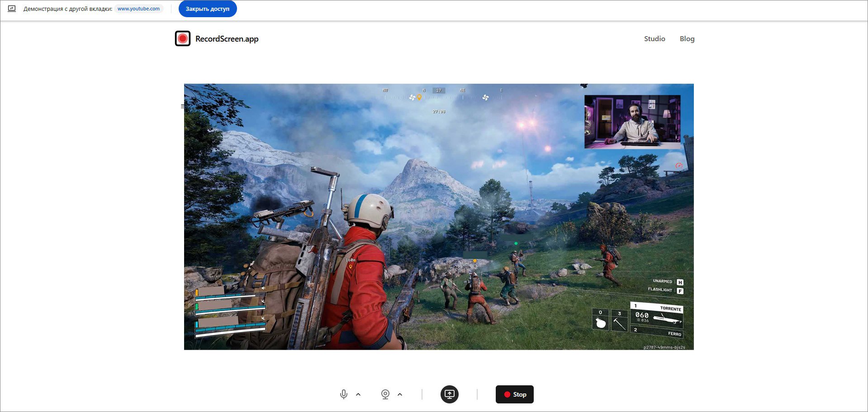Stop the recording
Image resolution: width=868 pixels, height=412 pixels.
514,394
